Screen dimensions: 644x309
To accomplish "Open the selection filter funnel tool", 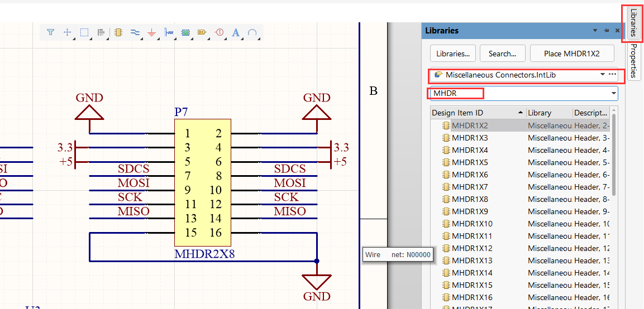I will (x=50, y=32).
